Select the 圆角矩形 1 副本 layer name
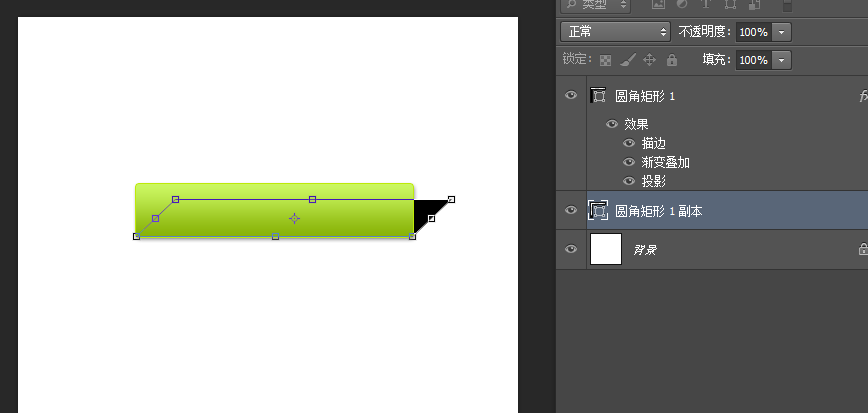The width and height of the screenshot is (868, 413). (x=658, y=211)
